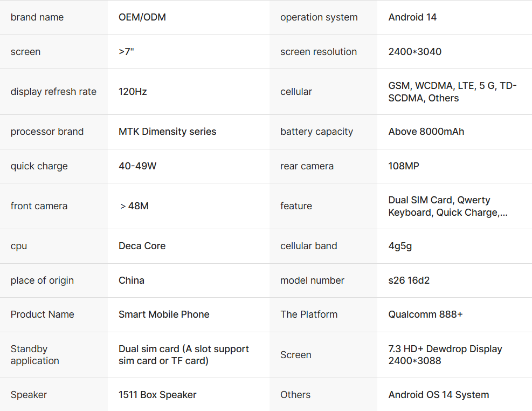Select the 2400*3040 screen resolution value
532x411 pixels.
click(414, 52)
